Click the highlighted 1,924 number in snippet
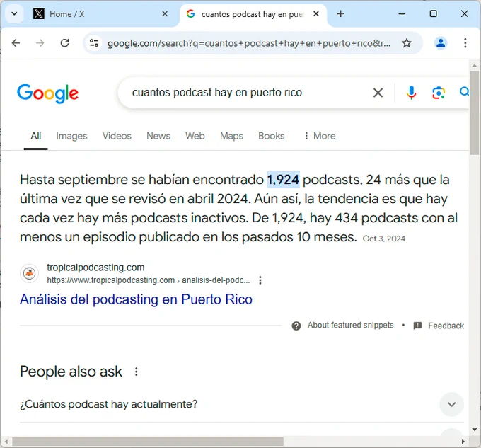481x448 pixels. point(283,180)
